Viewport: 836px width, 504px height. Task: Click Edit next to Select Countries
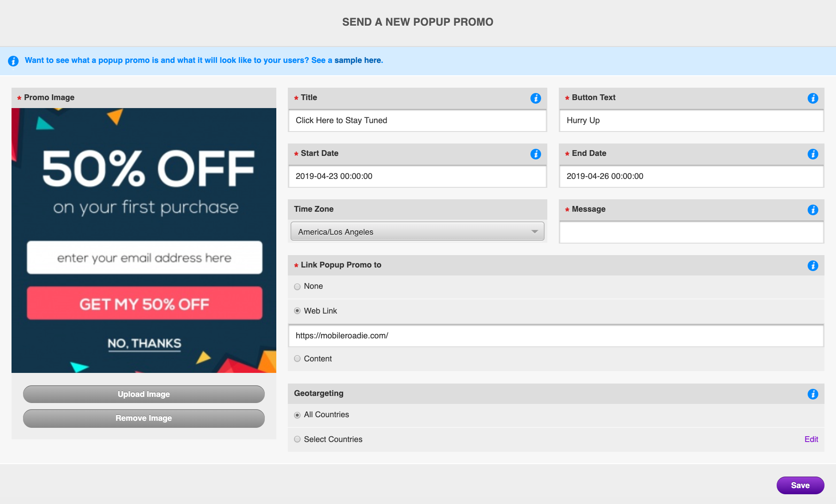coord(811,439)
